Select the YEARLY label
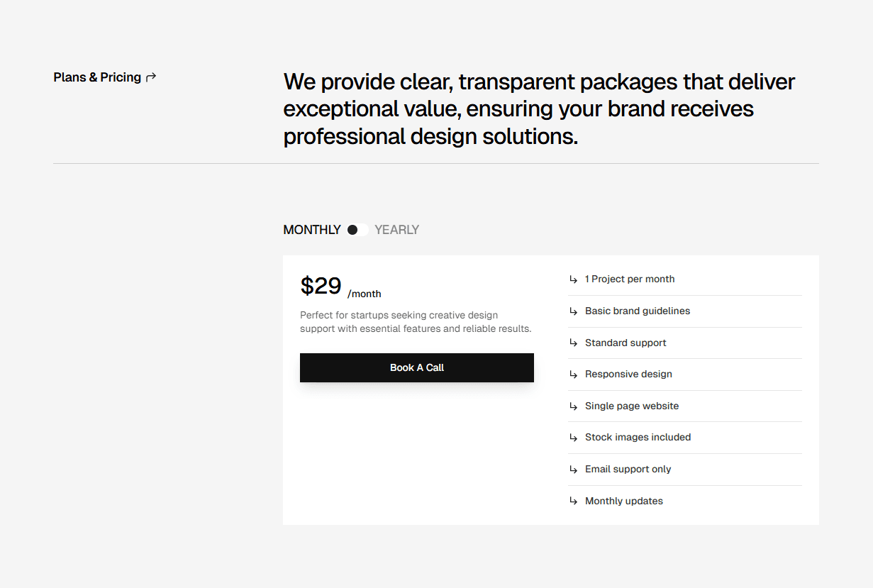 click(396, 229)
